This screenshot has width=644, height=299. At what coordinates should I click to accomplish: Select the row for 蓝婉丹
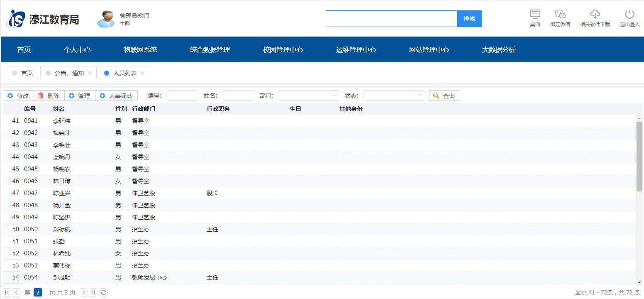click(320, 157)
